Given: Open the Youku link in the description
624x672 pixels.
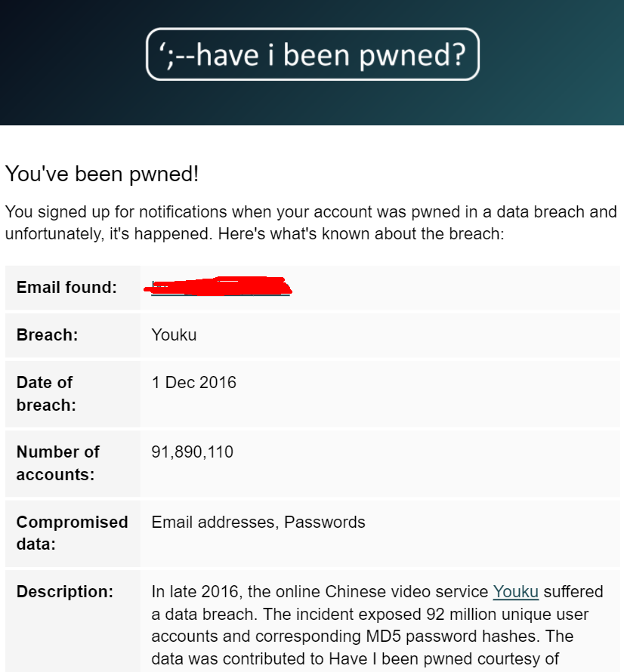Looking at the screenshot, I should pyautogui.click(x=515, y=592).
